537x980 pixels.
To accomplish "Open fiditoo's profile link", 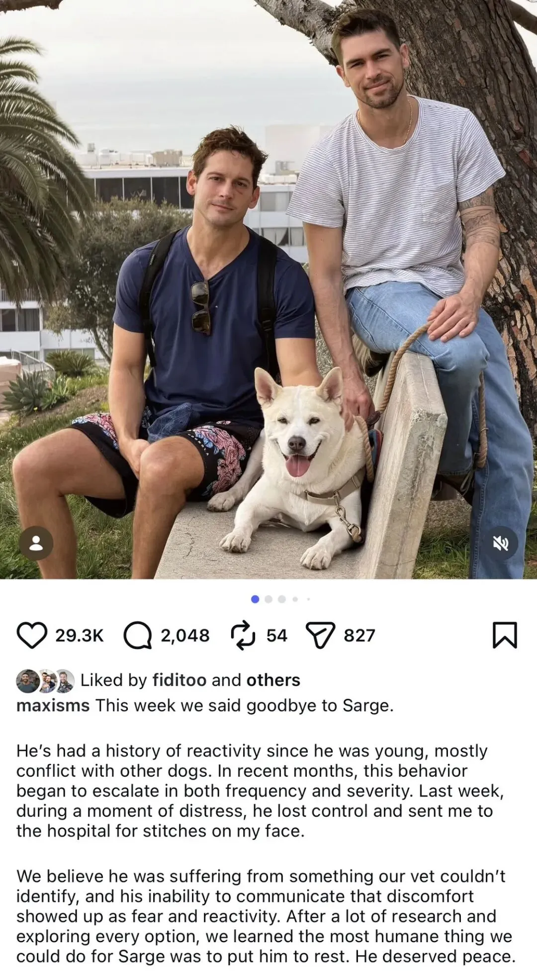I will (179, 680).
